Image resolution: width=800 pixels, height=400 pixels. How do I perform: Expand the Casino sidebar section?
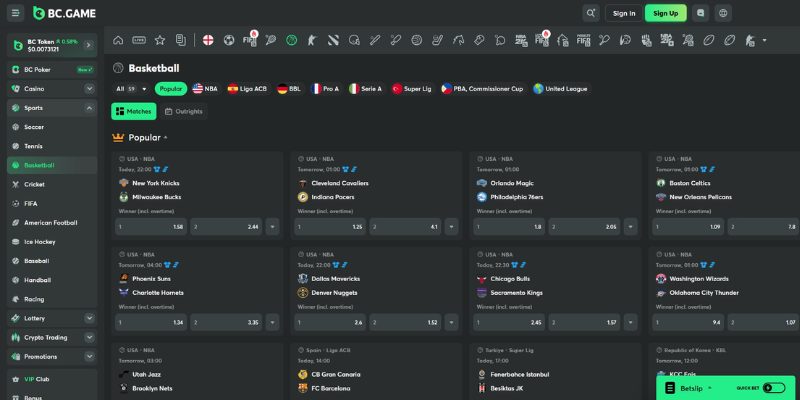click(89, 89)
